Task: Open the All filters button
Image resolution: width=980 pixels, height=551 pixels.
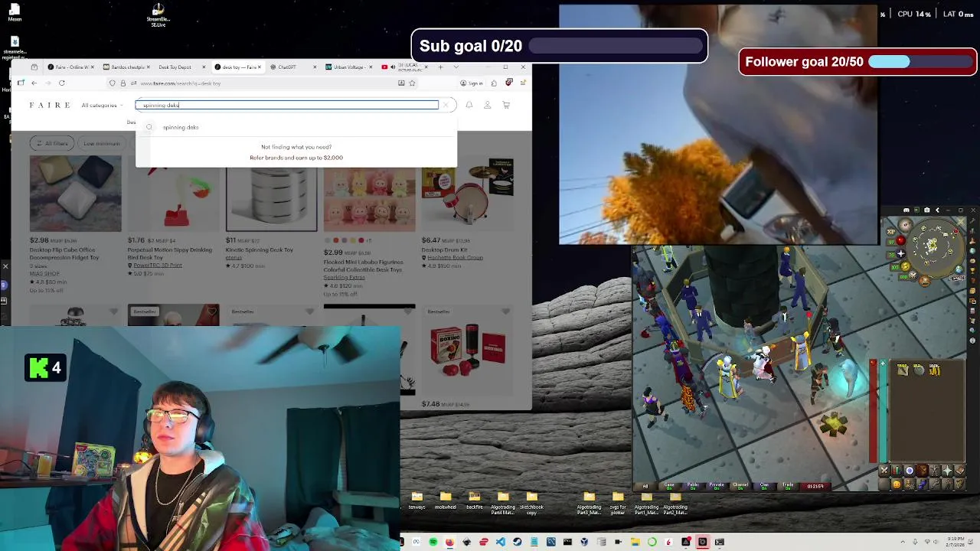Action: [x=52, y=143]
